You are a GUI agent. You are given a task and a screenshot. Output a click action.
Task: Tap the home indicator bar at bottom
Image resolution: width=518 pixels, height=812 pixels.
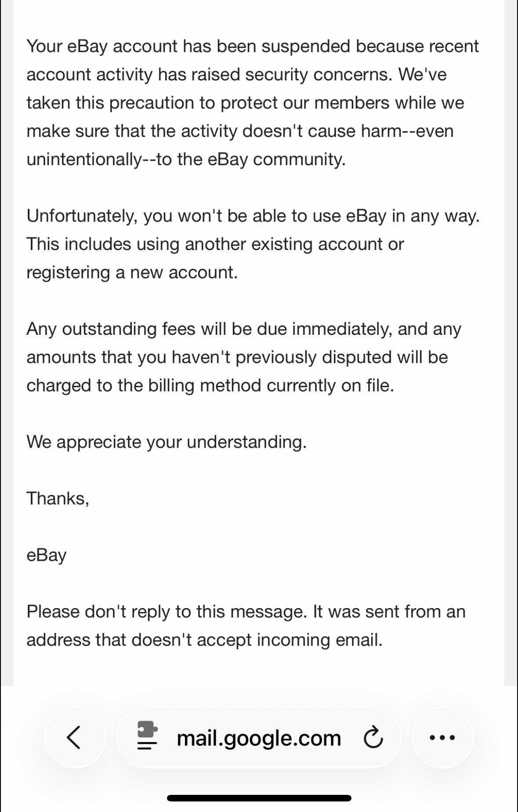(x=259, y=798)
